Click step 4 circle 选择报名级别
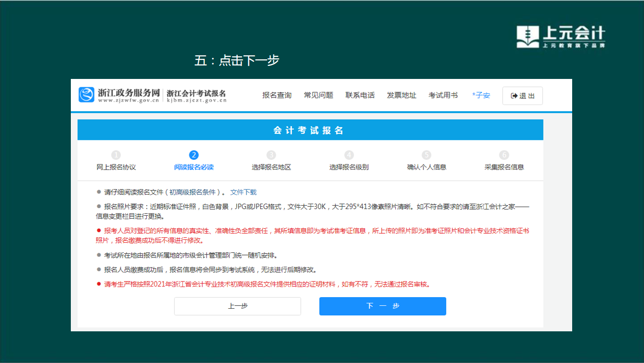This screenshot has height=363, width=644. point(349,155)
